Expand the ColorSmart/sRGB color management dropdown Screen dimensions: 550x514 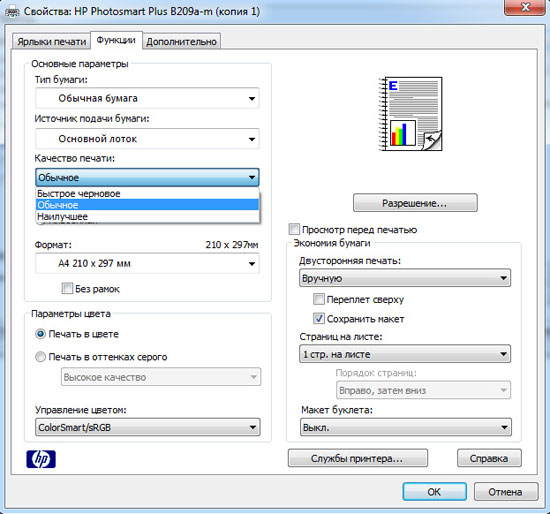click(147, 427)
